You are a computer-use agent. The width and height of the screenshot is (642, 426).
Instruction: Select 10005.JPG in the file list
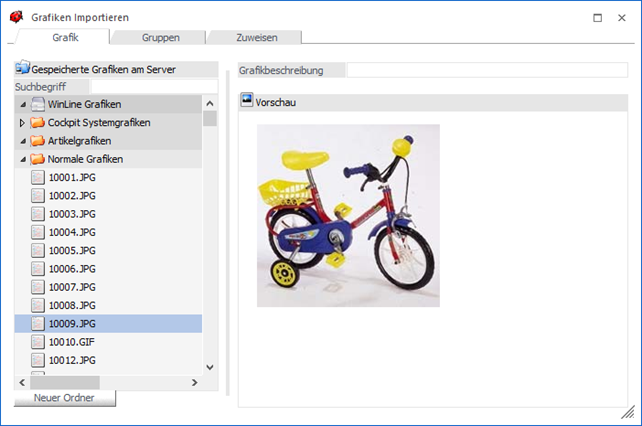point(71,251)
